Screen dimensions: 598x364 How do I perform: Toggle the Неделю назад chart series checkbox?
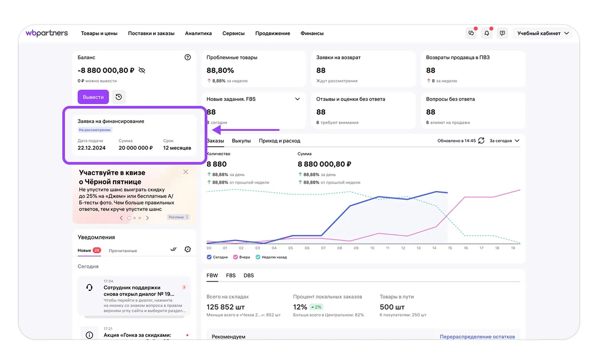tap(258, 257)
